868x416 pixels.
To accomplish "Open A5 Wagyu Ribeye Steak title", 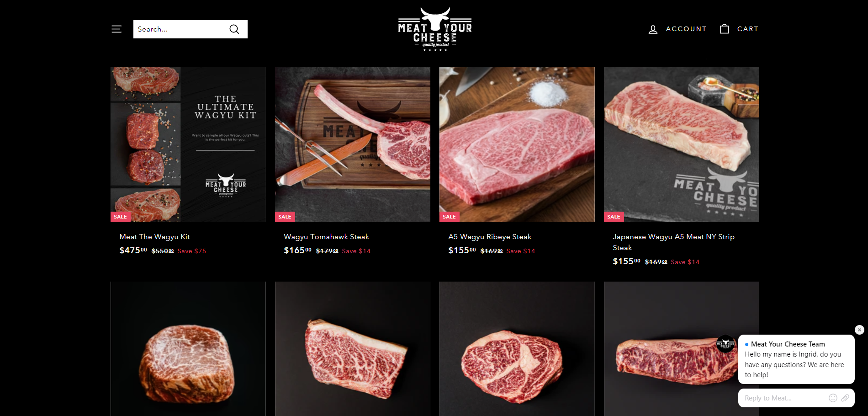I will [490, 237].
